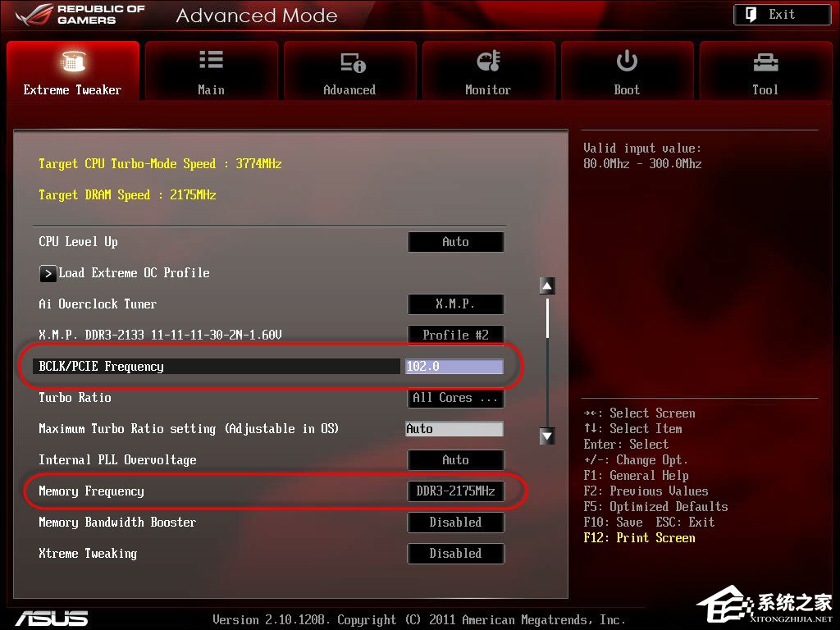
Task: Open Ai Overclock Tuner X.M.P. dropdown
Action: (x=456, y=304)
